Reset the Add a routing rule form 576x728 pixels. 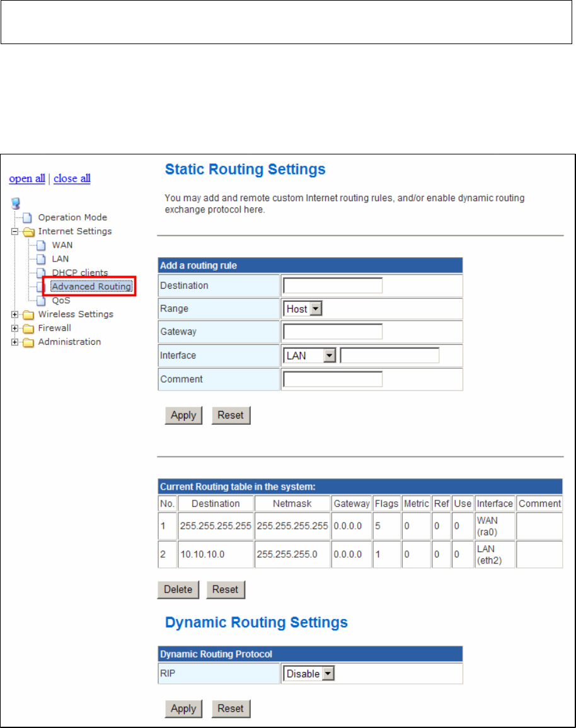point(231,415)
